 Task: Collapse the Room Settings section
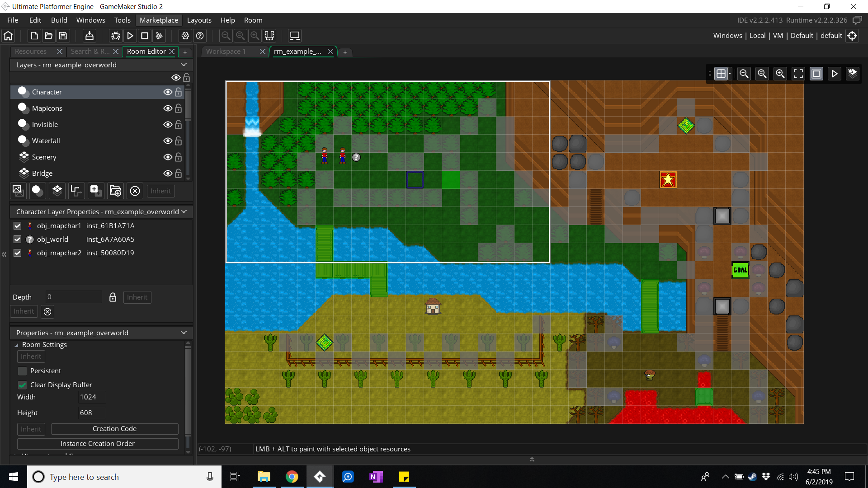[x=16, y=345]
